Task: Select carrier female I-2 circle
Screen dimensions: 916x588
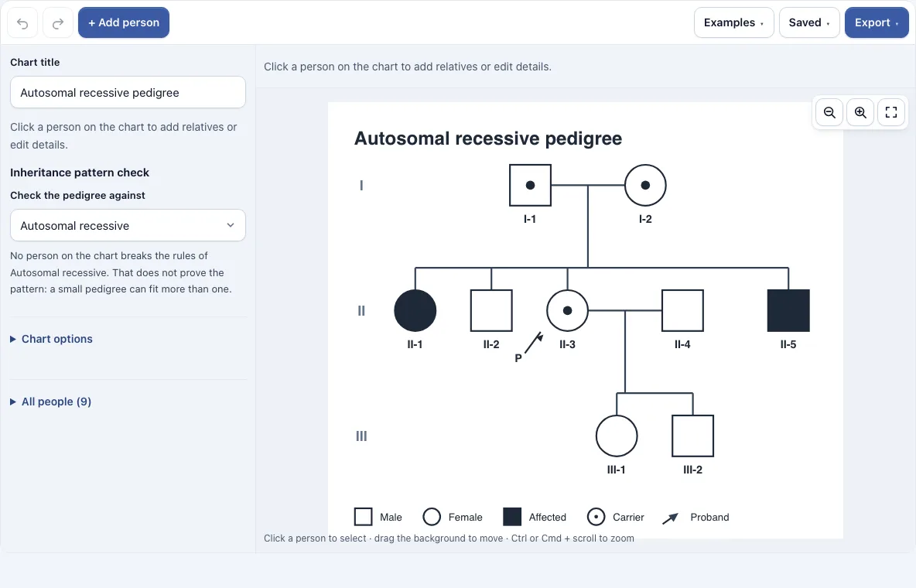Action: pyautogui.click(x=645, y=185)
